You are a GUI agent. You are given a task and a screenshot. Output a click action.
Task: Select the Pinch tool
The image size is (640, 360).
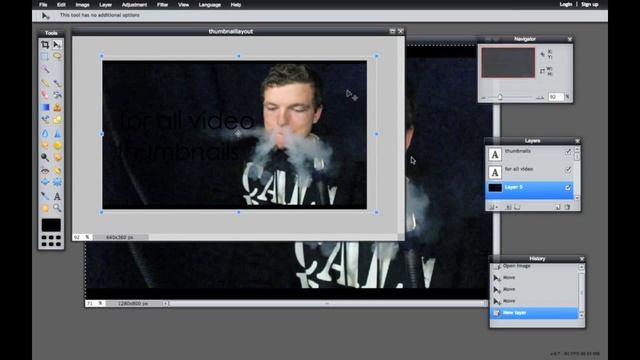point(57,182)
